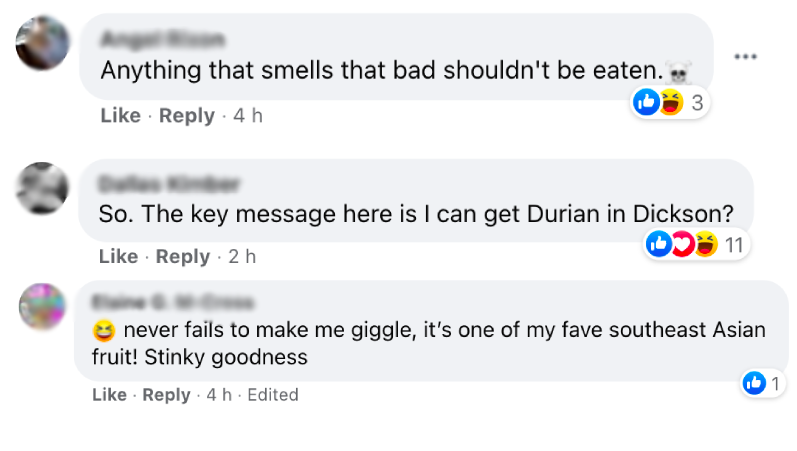
Task: Click the third commenter's blurred name
Action: (172, 301)
